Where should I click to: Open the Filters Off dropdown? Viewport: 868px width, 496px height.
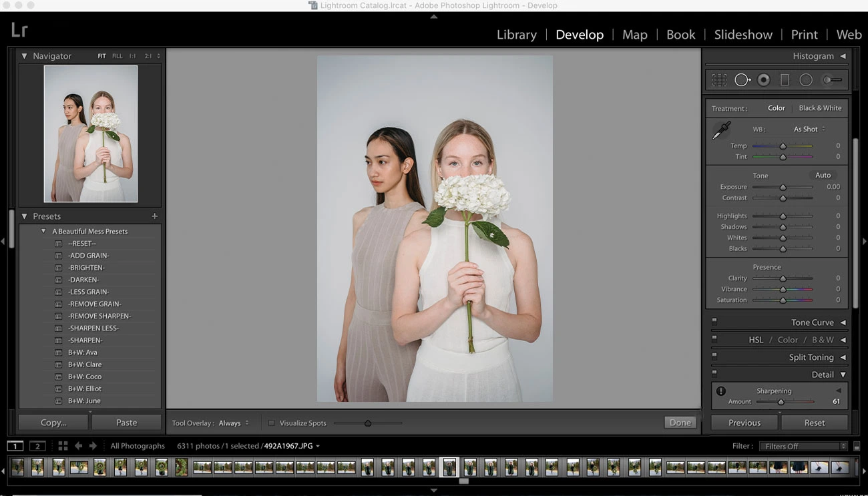point(805,446)
